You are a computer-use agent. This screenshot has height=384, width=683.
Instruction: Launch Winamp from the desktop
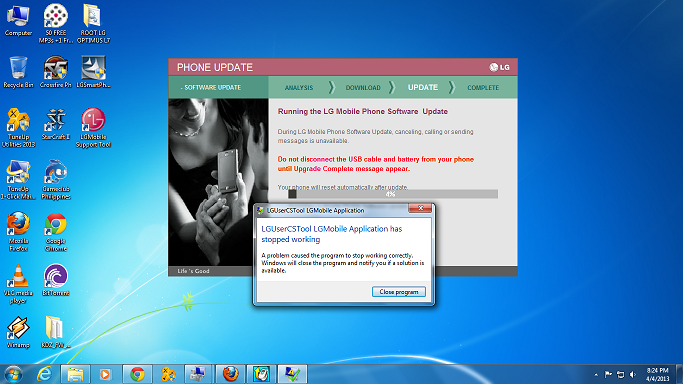pyautogui.click(x=18, y=332)
